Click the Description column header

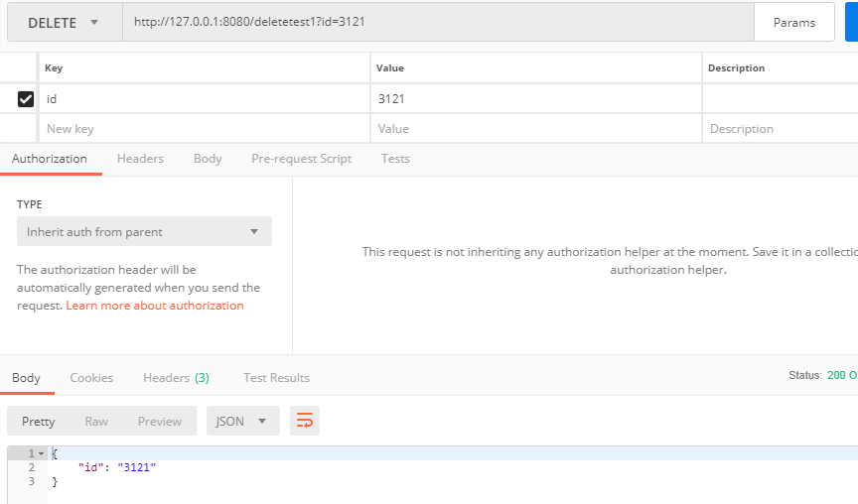pyautogui.click(x=736, y=67)
